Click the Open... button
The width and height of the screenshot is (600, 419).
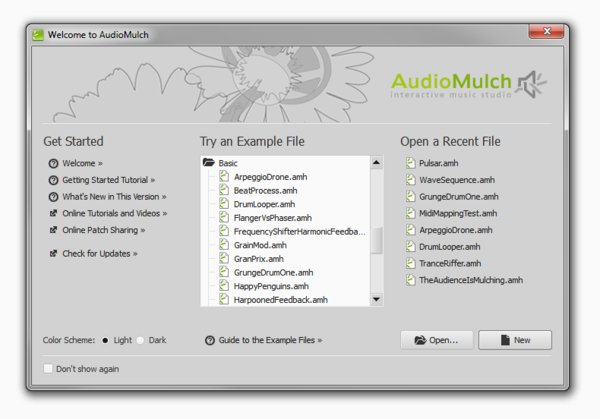coord(437,340)
